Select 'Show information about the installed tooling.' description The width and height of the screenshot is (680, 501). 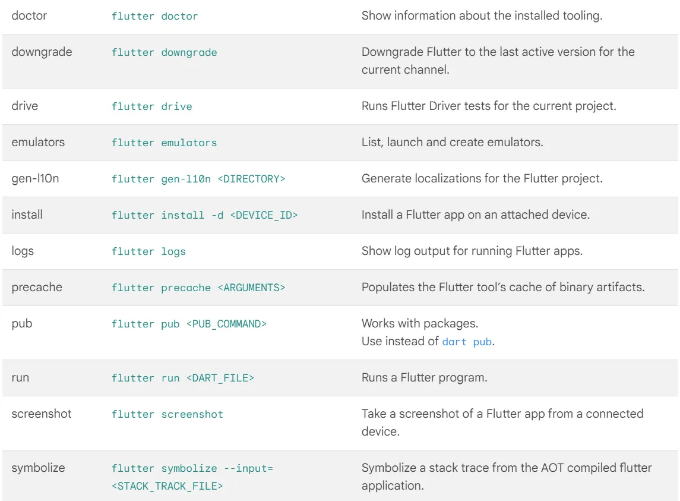coord(482,16)
